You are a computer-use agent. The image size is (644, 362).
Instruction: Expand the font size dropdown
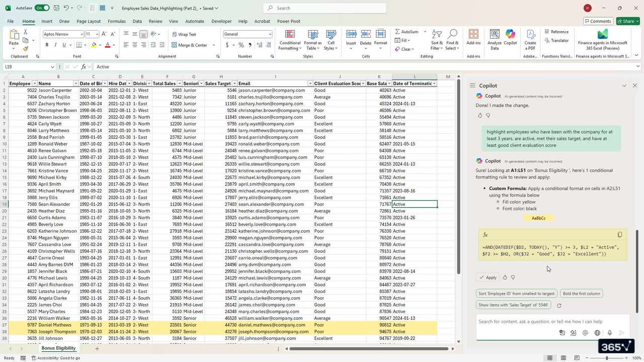point(96,34)
